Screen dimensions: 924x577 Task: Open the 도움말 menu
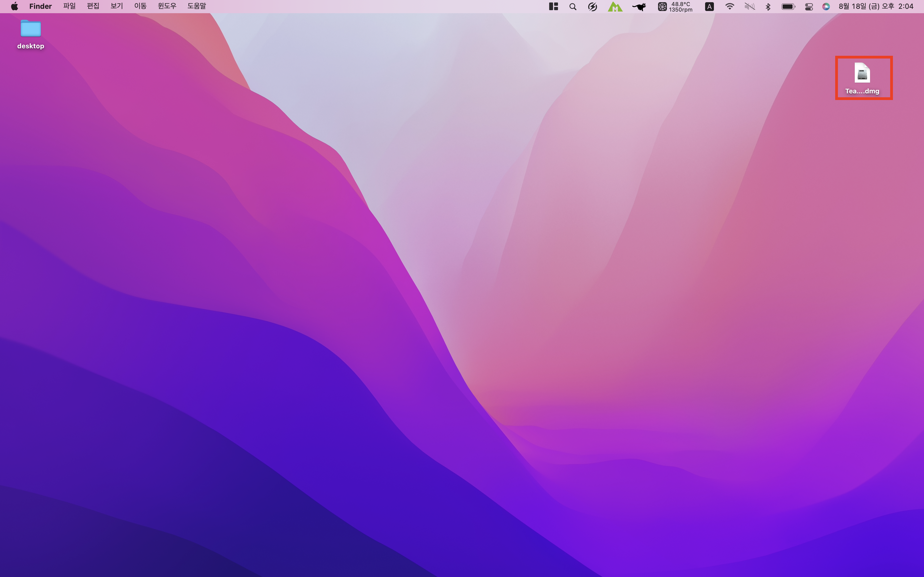tap(197, 6)
